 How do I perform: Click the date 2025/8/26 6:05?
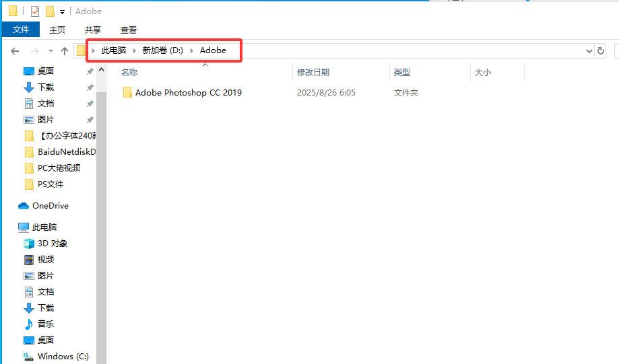326,93
